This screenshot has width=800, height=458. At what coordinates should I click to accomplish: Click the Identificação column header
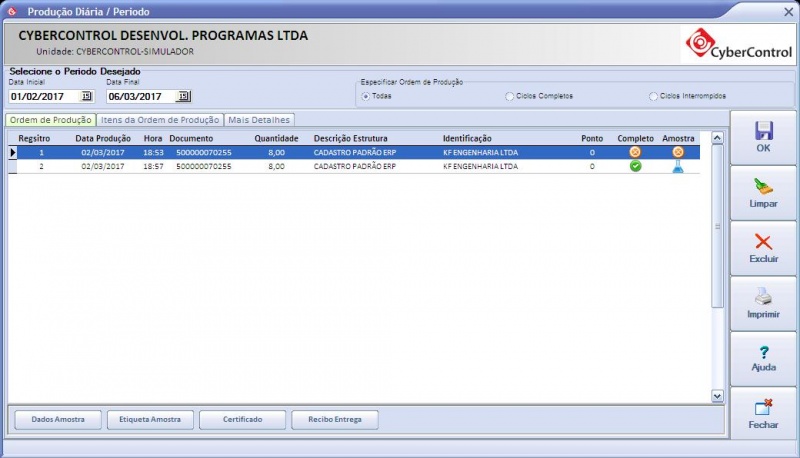point(467,138)
